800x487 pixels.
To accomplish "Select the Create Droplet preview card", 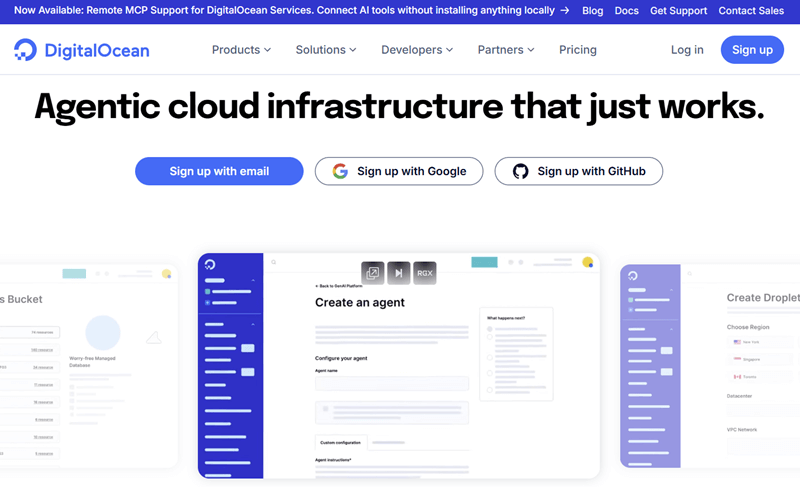I will [x=710, y=366].
